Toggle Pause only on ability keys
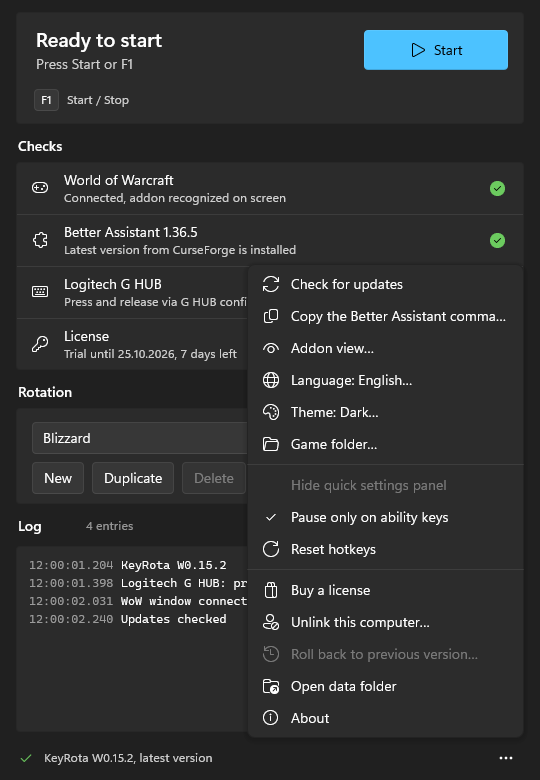This screenshot has height=780, width=540. (x=385, y=517)
